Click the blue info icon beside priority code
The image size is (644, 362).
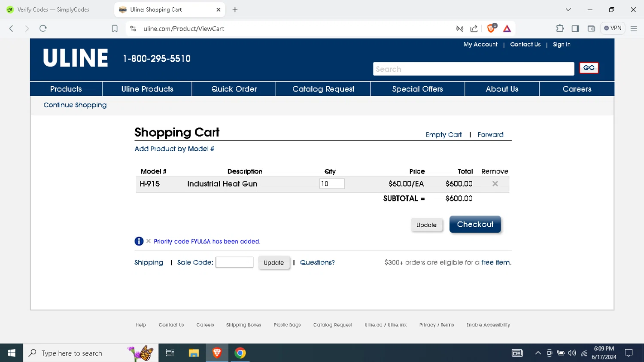139,241
